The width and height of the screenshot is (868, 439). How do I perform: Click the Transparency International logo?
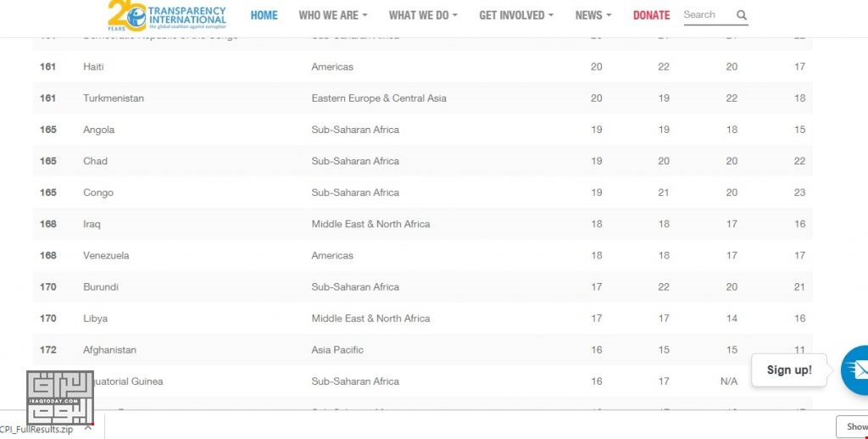167,15
